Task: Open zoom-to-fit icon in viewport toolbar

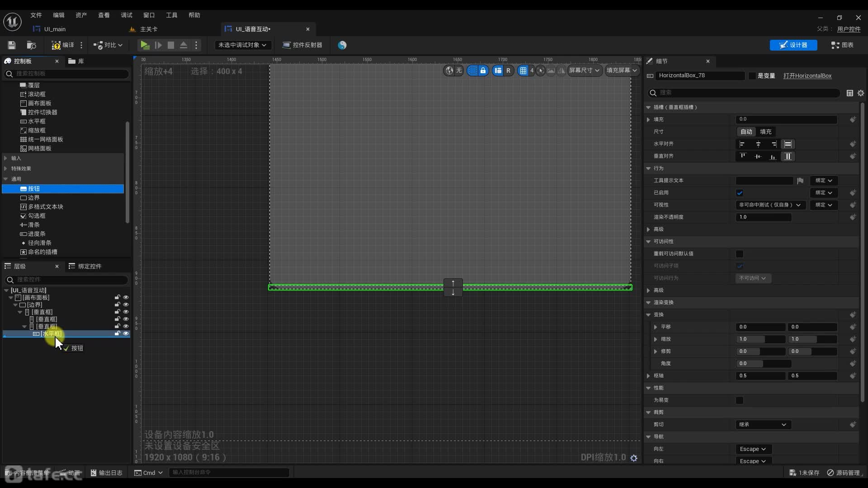Action: click(540, 70)
